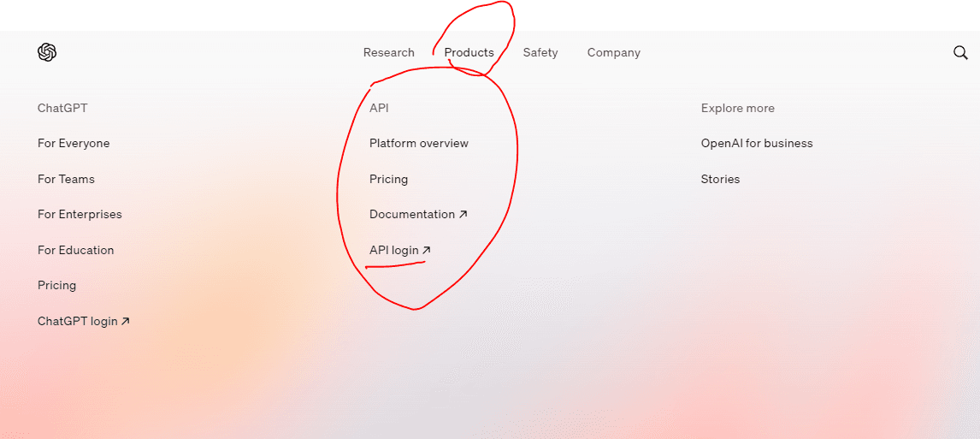The height and width of the screenshot is (439, 980).
Task: Open the Stories link
Action: (x=720, y=179)
